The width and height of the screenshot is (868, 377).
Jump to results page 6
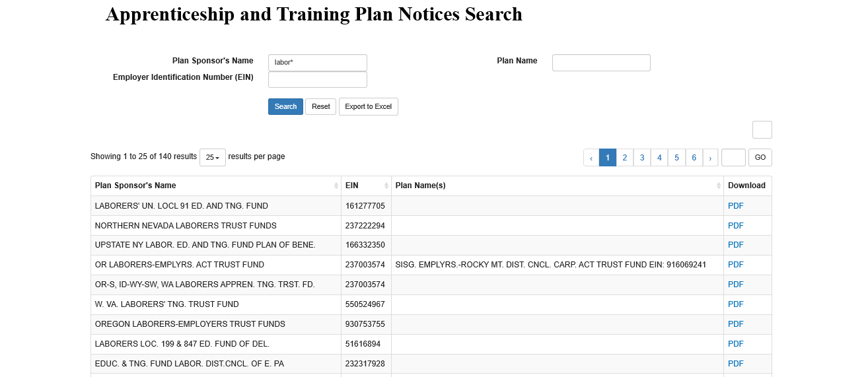(x=694, y=157)
